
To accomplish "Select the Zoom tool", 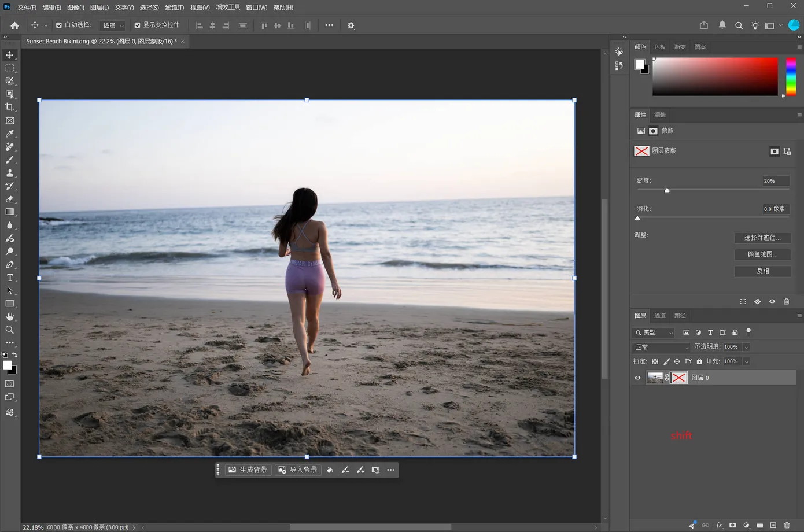I will click(10, 330).
